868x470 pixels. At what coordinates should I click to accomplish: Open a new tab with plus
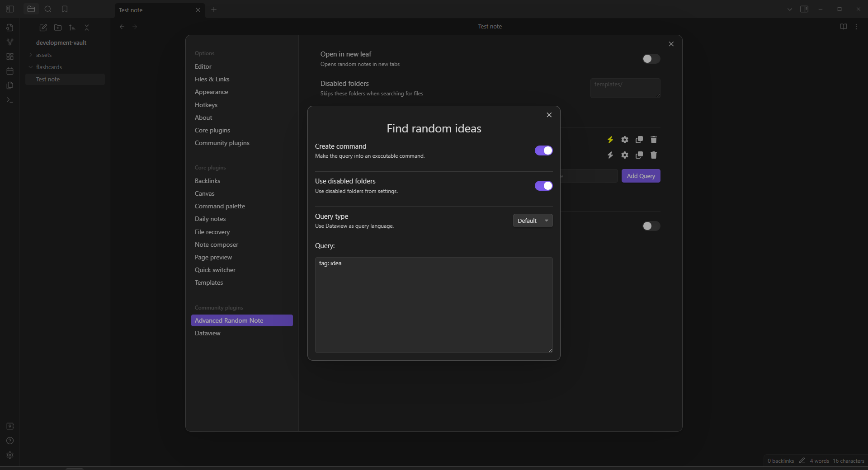(214, 9)
